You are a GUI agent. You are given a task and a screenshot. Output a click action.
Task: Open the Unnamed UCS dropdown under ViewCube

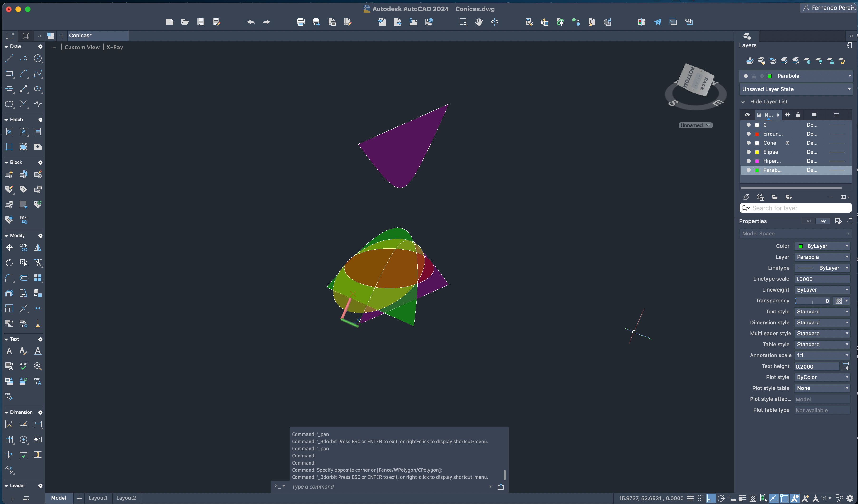(695, 125)
